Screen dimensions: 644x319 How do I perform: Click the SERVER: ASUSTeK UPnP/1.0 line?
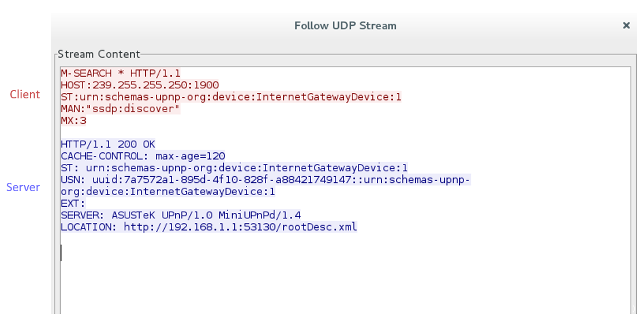pos(181,215)
